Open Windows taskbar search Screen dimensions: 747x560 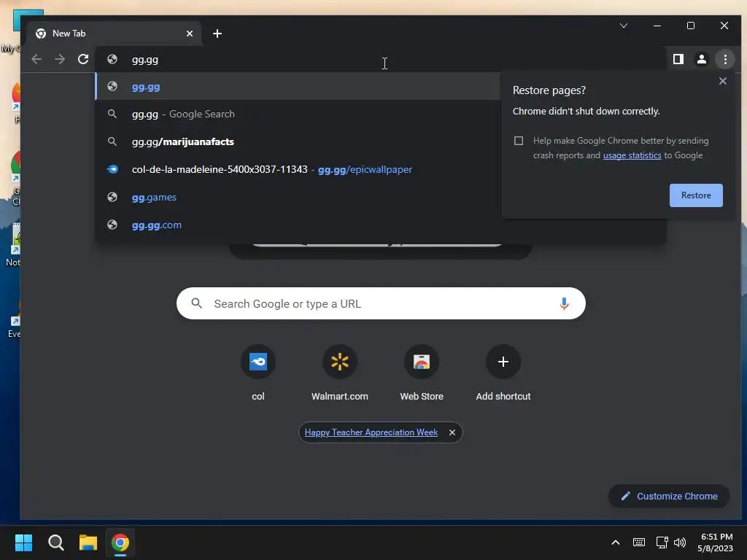pyautogui.click(x=55, y=542)
